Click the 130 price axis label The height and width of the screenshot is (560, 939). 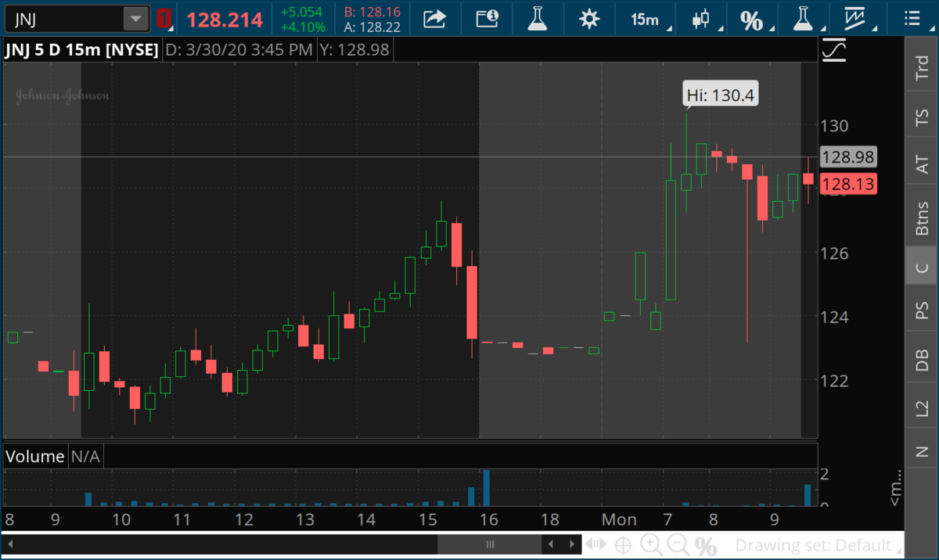pyautogui.click(x=834, y=125)
